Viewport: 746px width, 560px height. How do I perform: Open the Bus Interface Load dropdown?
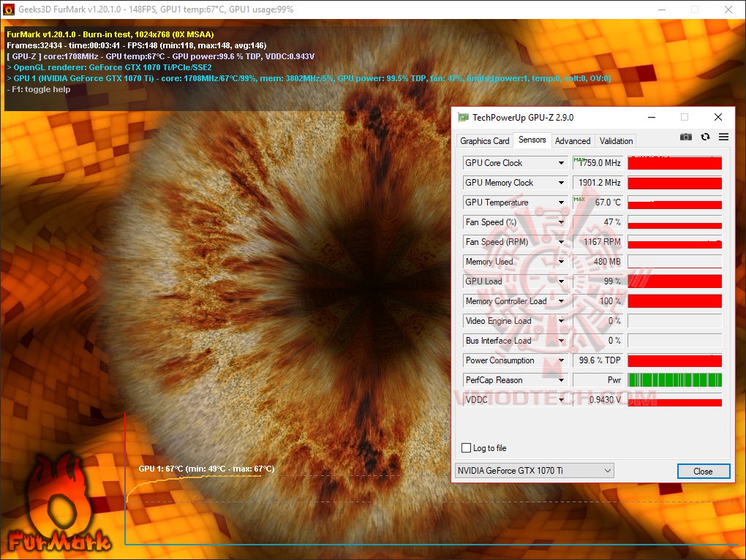click(x=562, y=341)
